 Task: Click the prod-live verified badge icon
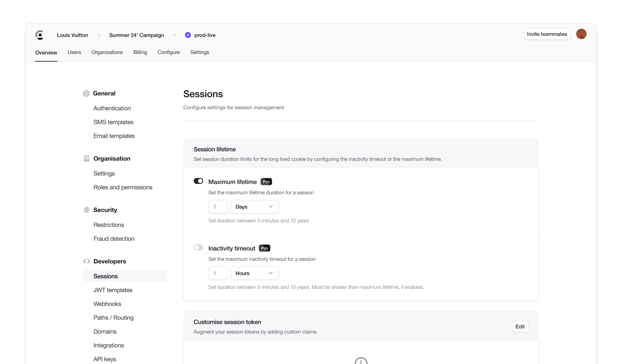coord(188,35)
